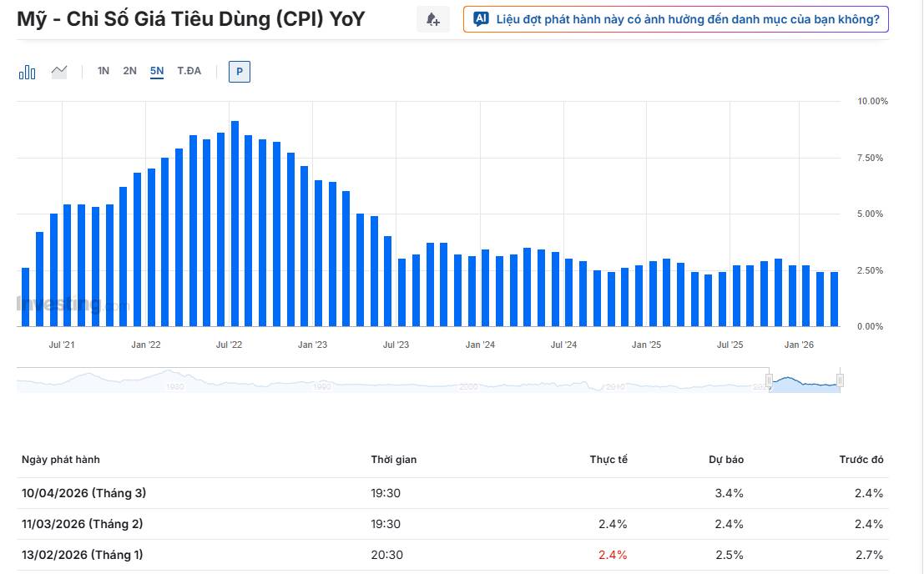
Task: Click the 20:30 time cell
Action: 387,555
